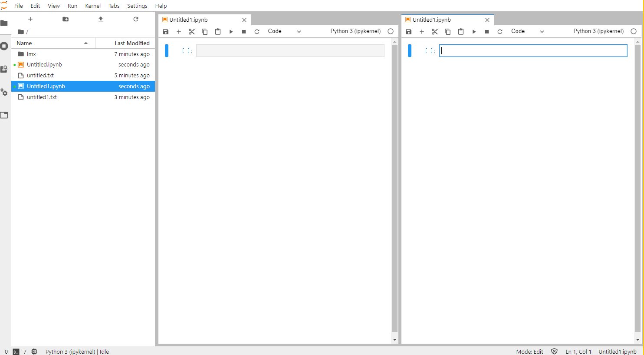Select the lmx folder
644x355 pixels.
83,54
